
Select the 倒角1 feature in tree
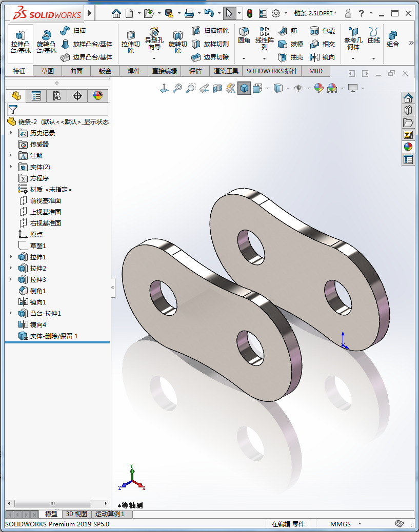33,291
